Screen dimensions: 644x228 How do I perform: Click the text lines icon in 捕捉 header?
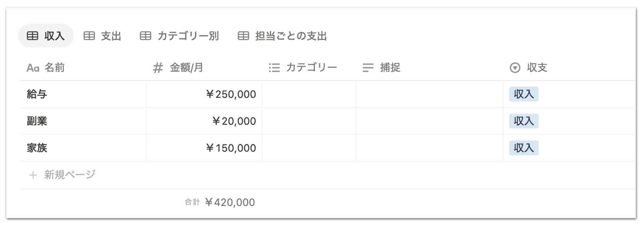[368, 68]
